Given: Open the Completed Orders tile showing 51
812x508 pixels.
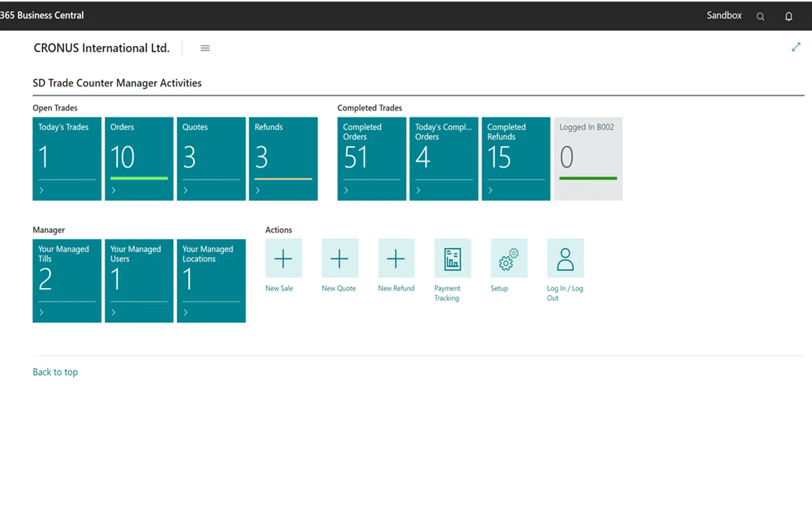Looking at the screenshot, I should pos(372,158).
